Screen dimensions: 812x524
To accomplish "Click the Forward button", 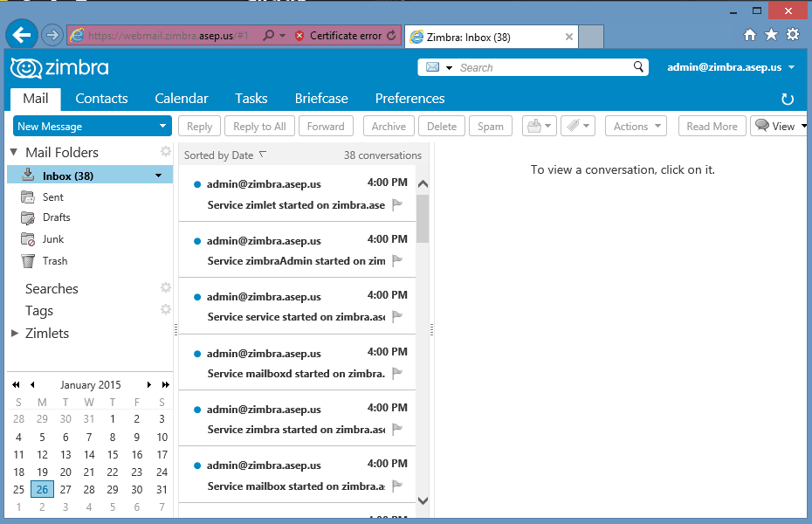I will 326,127.
